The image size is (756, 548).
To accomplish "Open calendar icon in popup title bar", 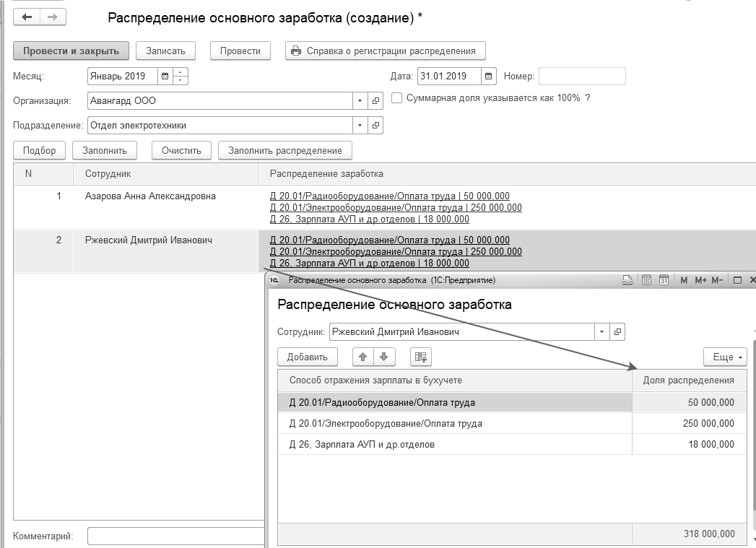I will coord(664,280).
